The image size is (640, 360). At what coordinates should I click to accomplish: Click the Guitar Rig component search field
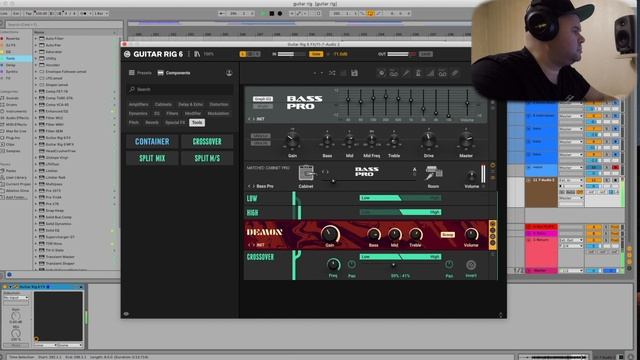tap(180, 89)
